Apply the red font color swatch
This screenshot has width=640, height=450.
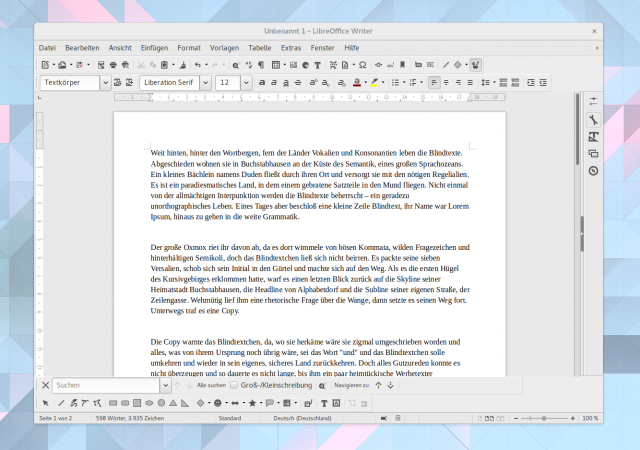pyautogui.click(x=357, y=82)
